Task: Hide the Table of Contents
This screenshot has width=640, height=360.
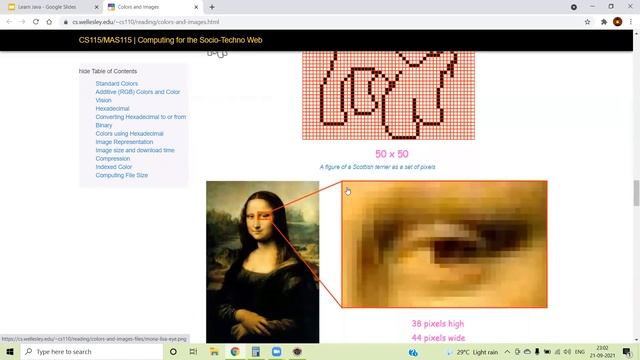Action: (x=108, y=71)
